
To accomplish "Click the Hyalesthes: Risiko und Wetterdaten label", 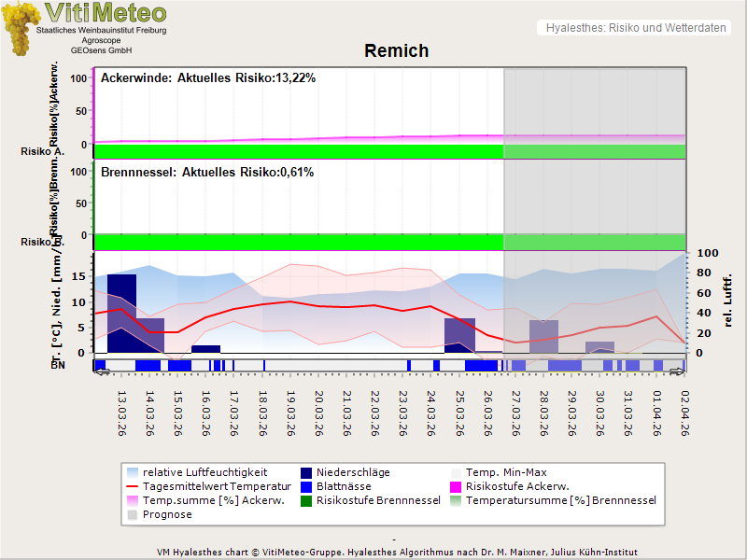I will (x=635, y=28).
